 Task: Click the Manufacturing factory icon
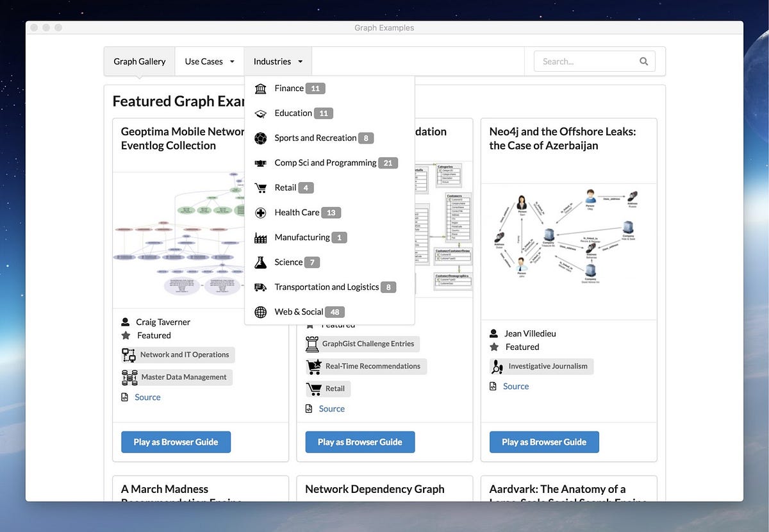[260, 237]
